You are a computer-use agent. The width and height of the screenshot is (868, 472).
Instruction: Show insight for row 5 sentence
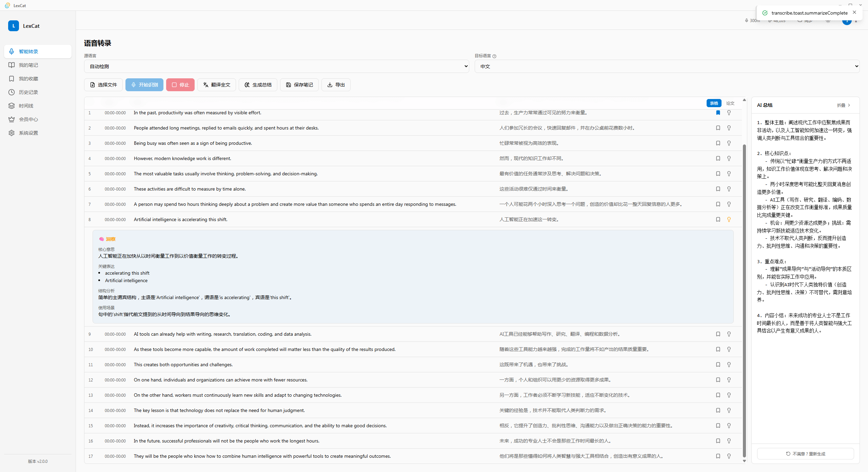729,174
